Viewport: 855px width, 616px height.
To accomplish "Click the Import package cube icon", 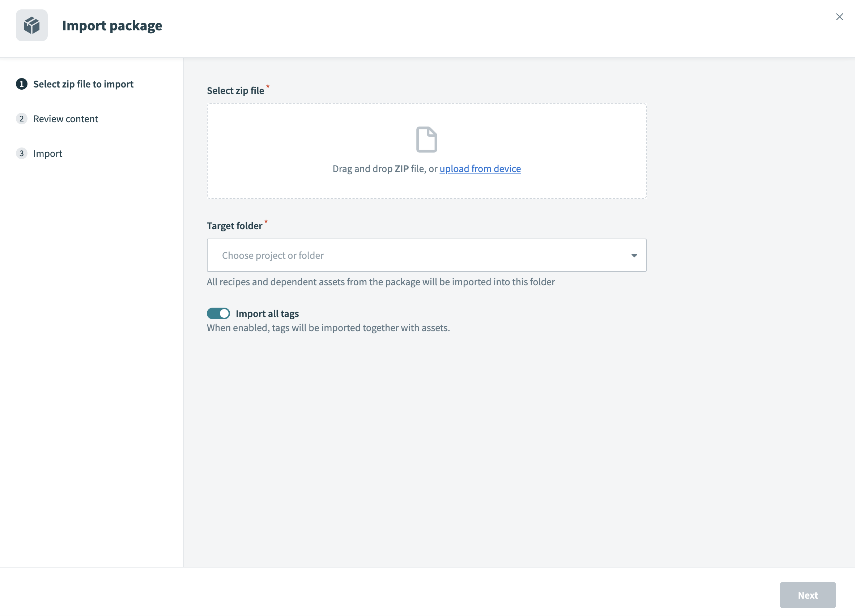I will (32, 25).
